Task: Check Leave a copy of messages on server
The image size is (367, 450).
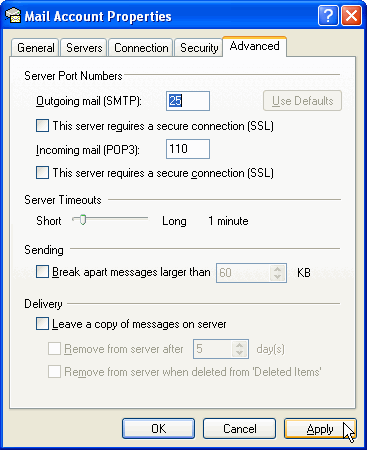Action: [x=42, y=324]
